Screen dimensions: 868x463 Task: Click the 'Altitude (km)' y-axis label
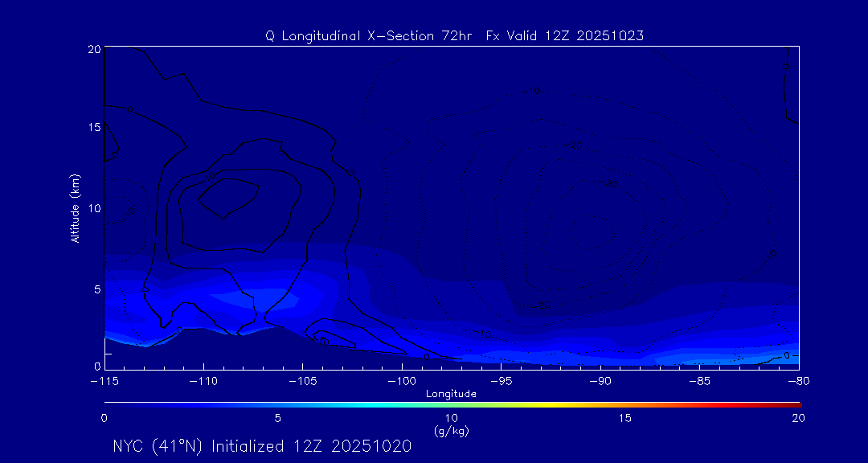pyautogui.click(x=75, y=208)
